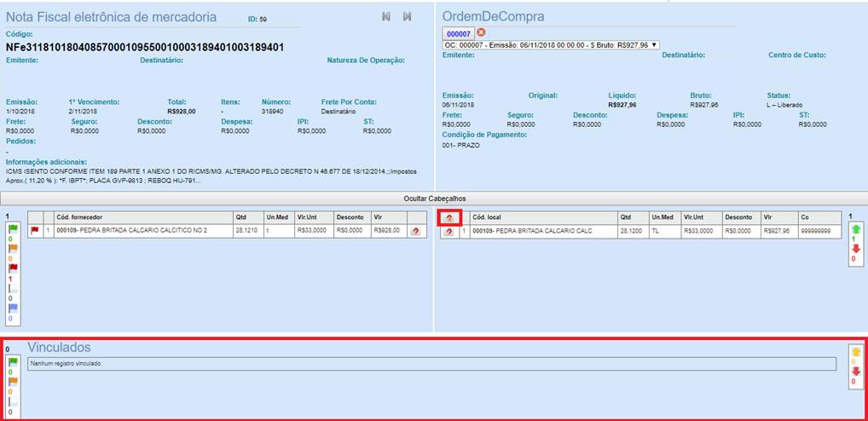Filter invoice items by white flag

tap(13, 287)
